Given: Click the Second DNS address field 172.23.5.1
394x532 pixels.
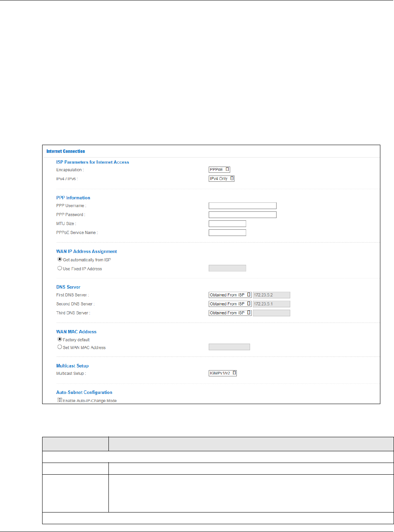Looking at the screenshot, I should point(272,304).
